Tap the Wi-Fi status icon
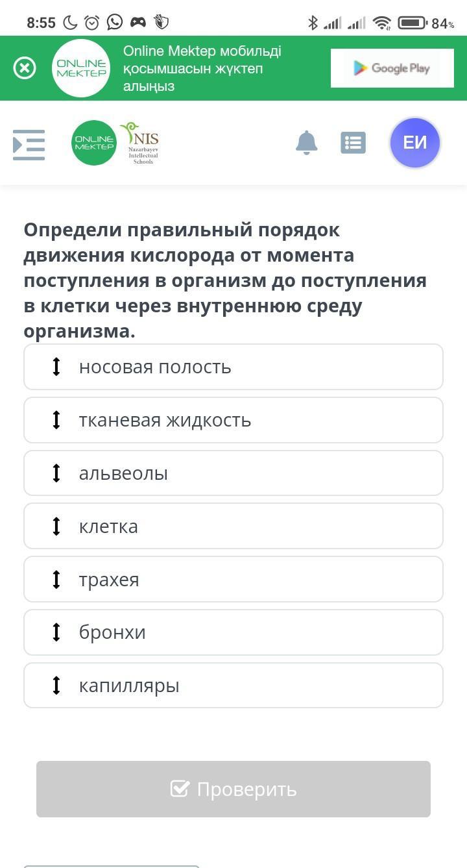 [383, 23]
